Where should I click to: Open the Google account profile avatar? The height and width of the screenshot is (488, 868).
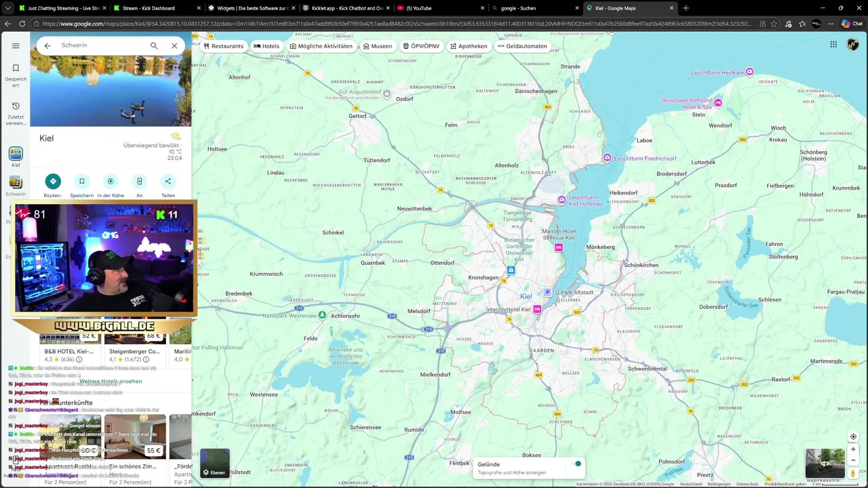853,45
